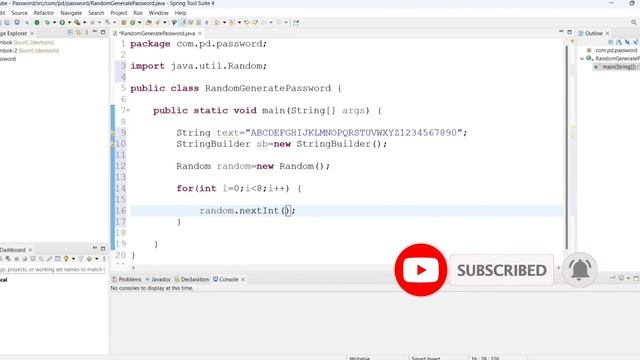
Task: Click the Run External Tools icon
Action: click(x=77, y=22)
